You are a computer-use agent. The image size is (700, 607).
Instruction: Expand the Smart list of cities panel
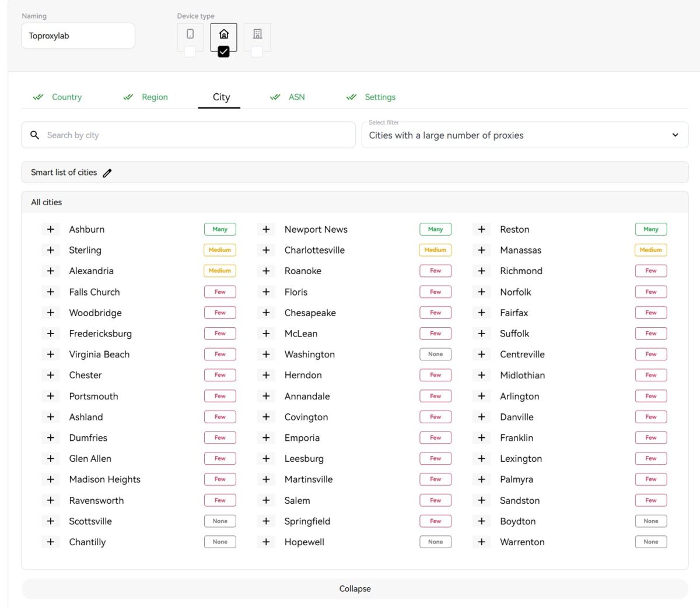355,173
